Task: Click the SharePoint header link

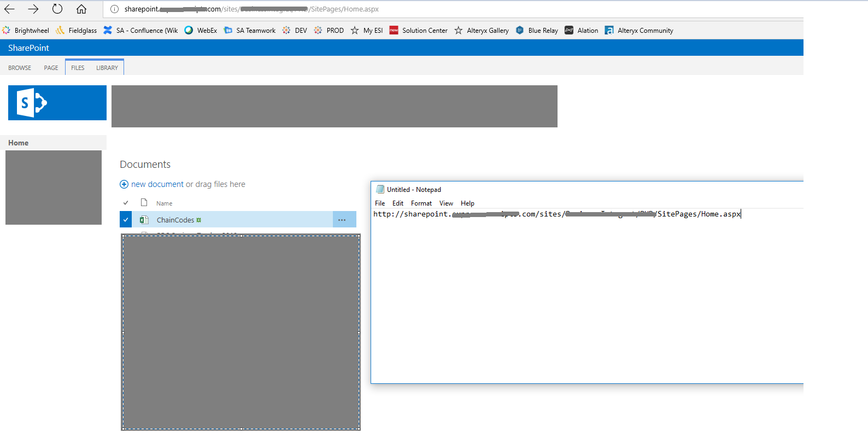Action: point(28,48)
